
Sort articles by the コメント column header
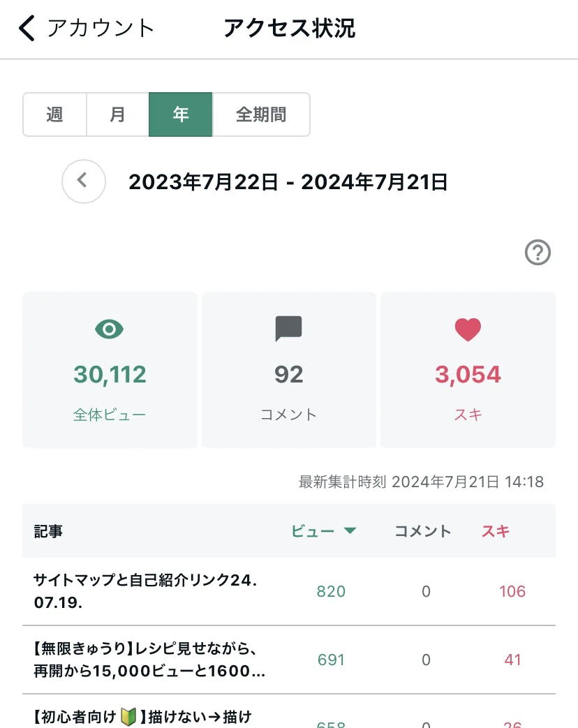coord(423,531)
